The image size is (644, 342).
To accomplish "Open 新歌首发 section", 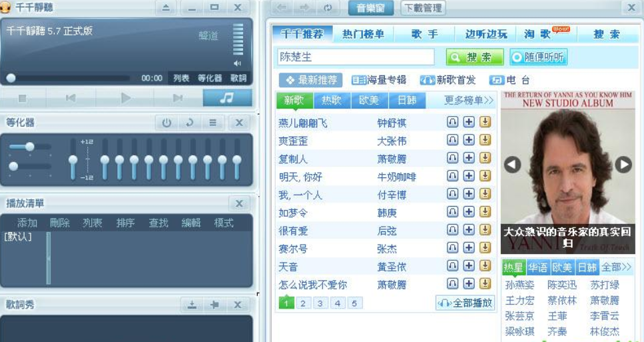I will pyautogui.click(x=448, y=80).
